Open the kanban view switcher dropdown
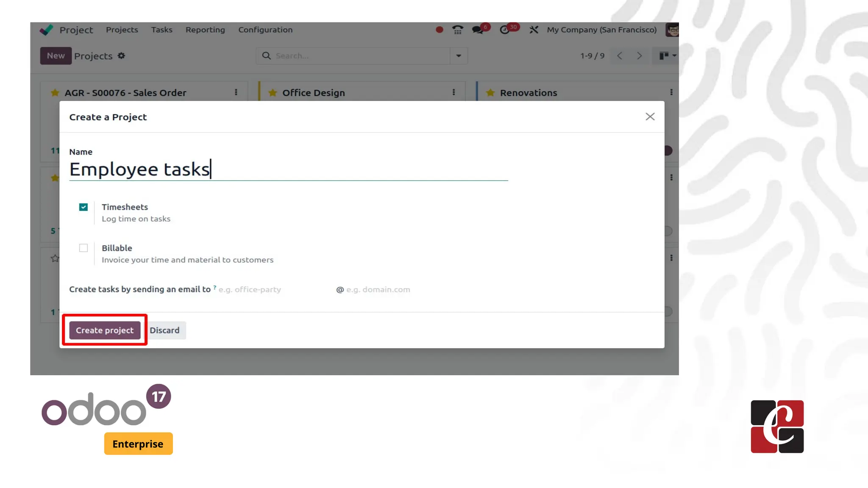This screenshot has height=488, width=868. click(x=667, y=55)
